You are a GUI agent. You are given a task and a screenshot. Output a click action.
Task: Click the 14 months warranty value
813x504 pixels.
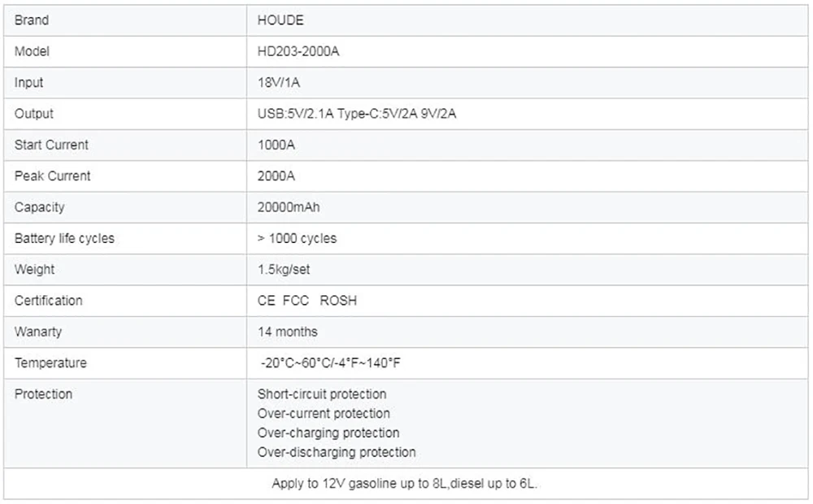288,332
